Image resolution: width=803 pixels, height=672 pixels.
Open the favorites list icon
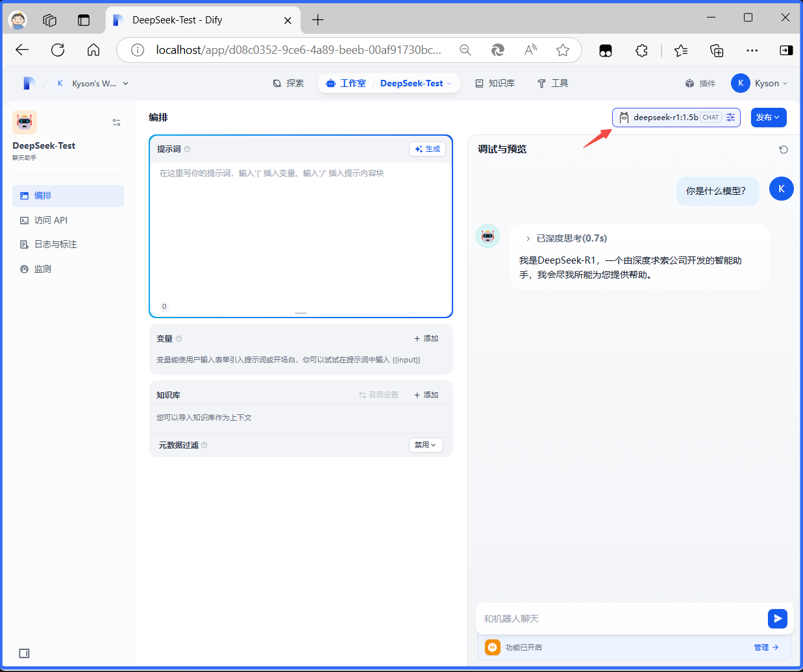tap(681, 50)
